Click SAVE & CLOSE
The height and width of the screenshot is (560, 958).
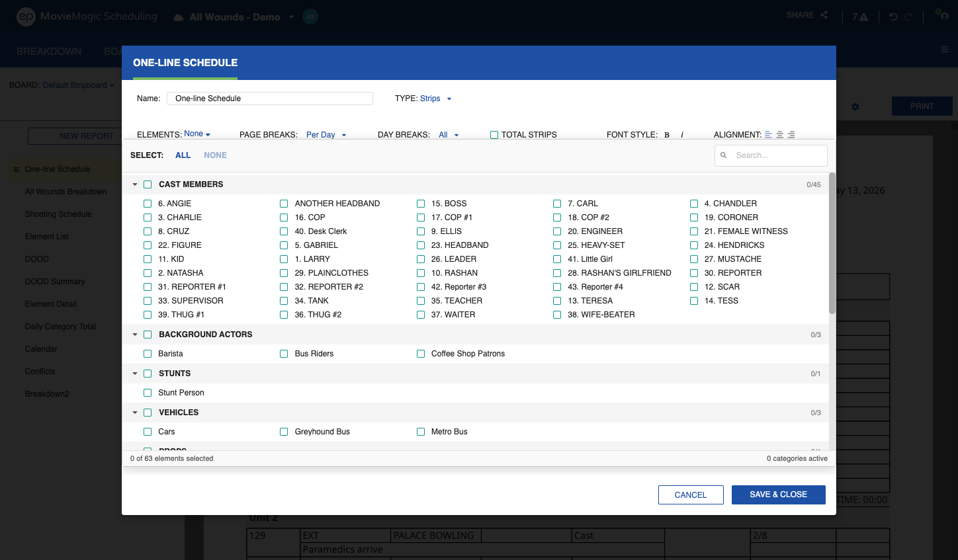tap(779, 495)
